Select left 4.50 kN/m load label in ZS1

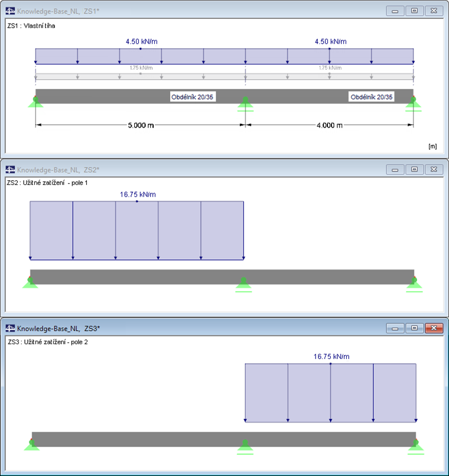coord(141,41)
